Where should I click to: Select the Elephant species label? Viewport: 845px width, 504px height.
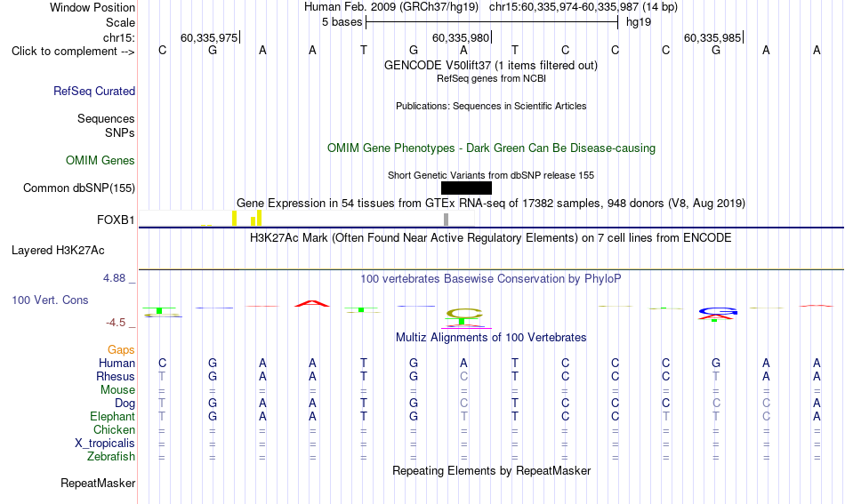point(113,416)
